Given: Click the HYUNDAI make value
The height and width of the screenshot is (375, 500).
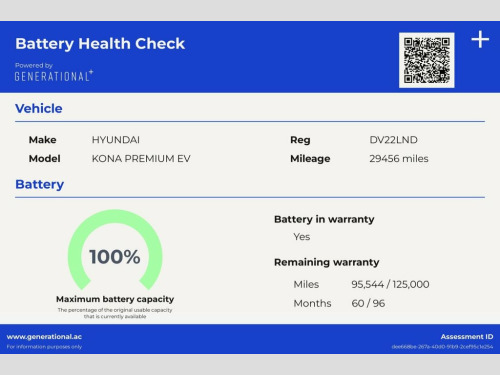Looking at the screenshot, I should 116,140.
